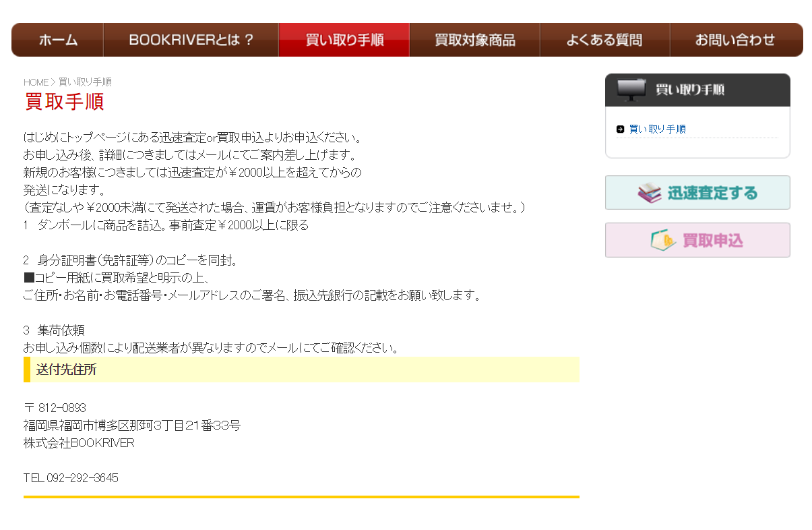Click the monitor icon in sidebar header
The image size is (812, 530).
[x=631, y=90]
